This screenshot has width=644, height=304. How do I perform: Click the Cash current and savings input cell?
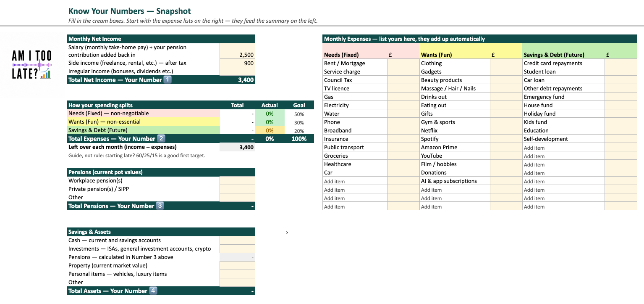[x=237, y=241]
